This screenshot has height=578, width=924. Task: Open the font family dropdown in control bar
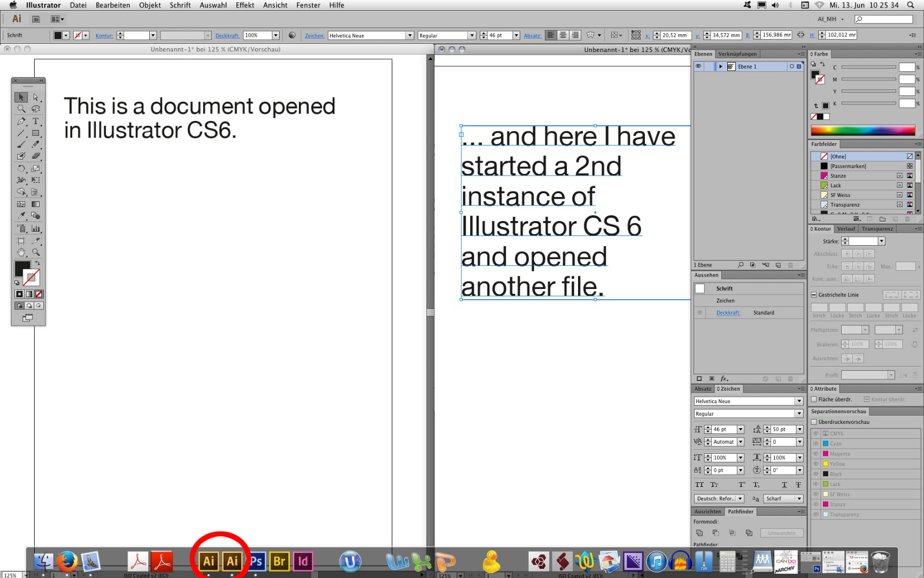coord(410,35)
